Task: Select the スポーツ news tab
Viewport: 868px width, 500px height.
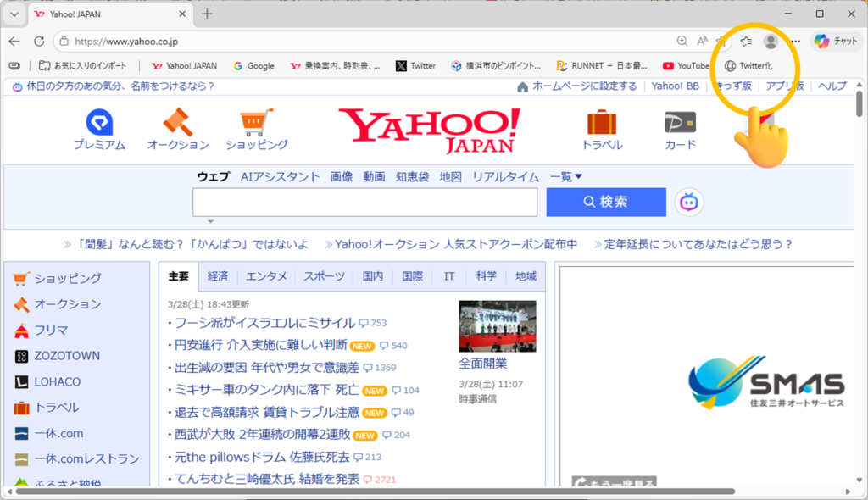Action: click(x=324, y=276)
